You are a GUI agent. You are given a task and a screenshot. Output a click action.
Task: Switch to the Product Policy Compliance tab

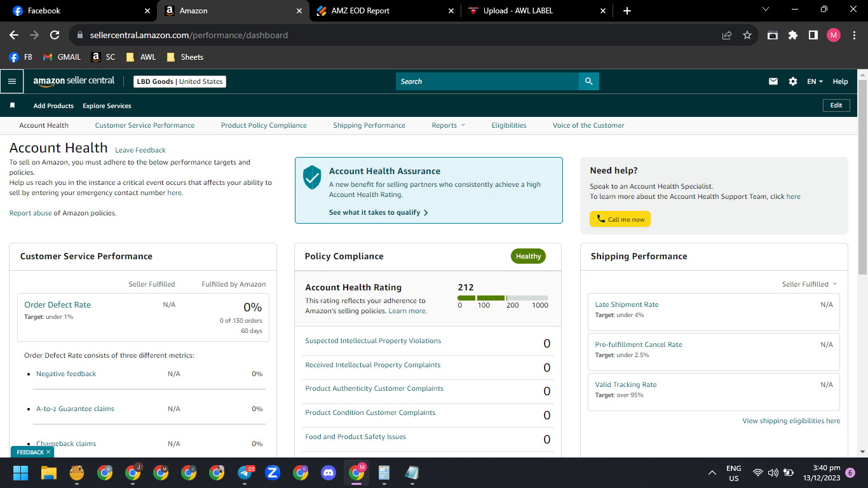[264, 125]
